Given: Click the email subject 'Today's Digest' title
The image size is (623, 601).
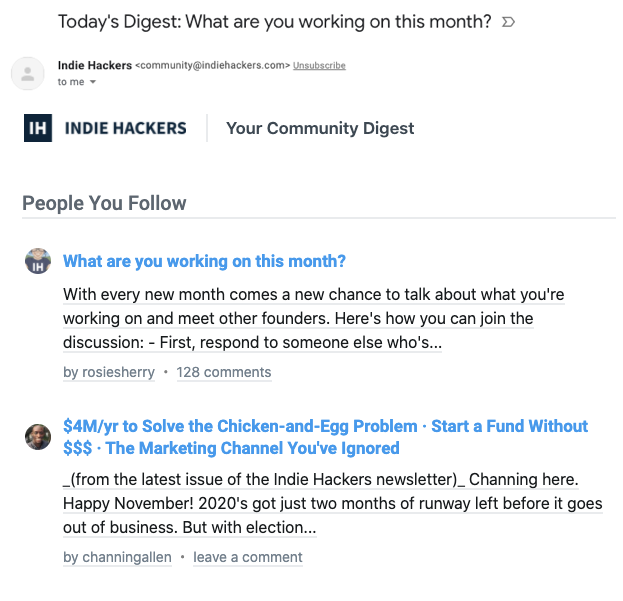Looking at the screenshot, I should [x=275, y=22].
